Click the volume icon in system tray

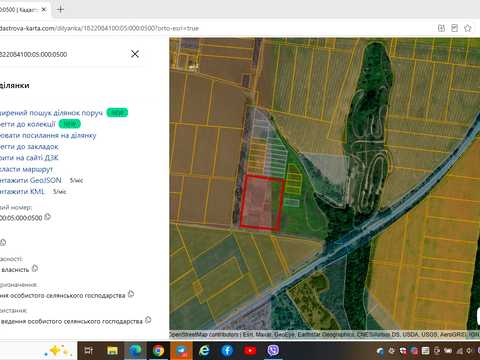point(469,351)
